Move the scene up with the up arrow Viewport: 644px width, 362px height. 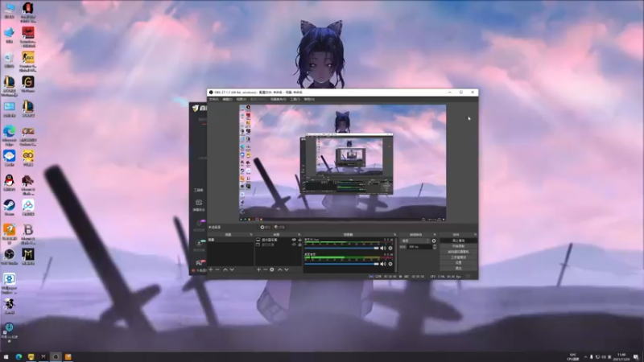pyautogui.click(x=225, y=269)
